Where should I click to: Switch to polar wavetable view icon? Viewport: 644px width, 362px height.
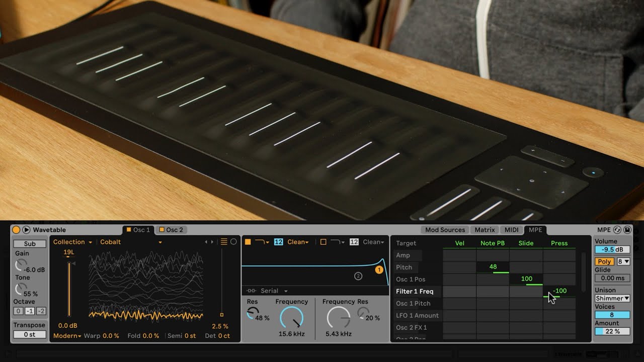click(x=233, y=242)
